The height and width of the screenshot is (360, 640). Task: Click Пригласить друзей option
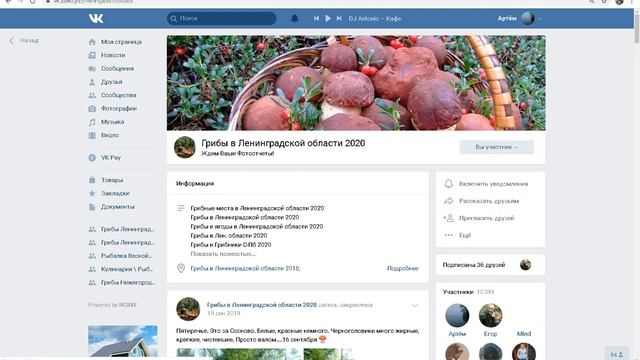click(487, 218)
